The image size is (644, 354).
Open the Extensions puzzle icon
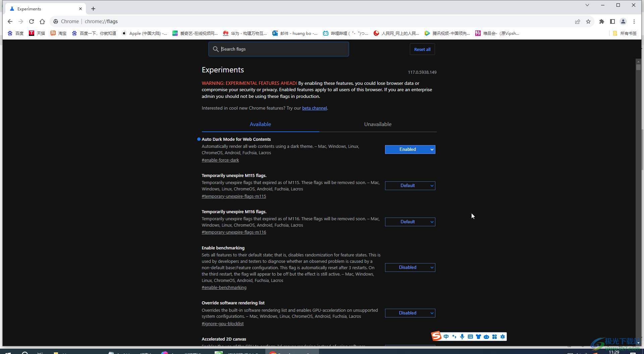coord(602,21)
